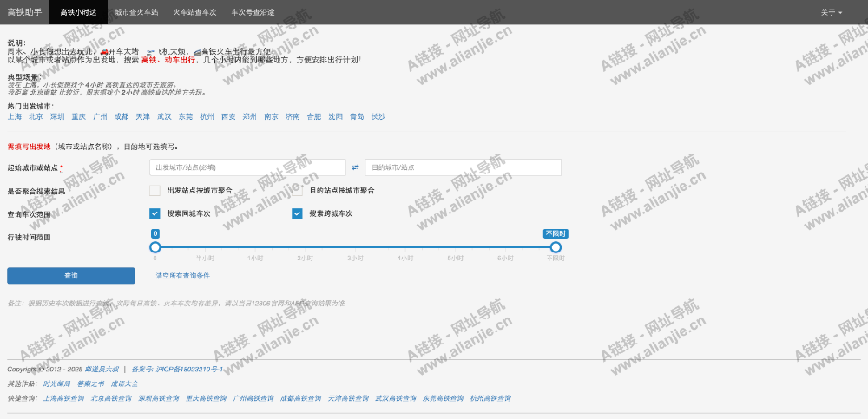Select 郑州 from popular departure cities

coord(250,117)
